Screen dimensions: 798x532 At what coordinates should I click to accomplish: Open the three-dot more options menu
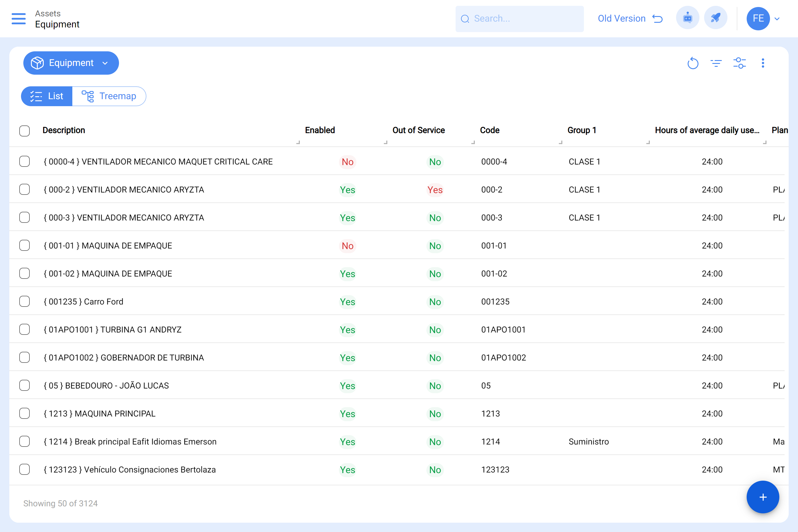pos(763,63)
